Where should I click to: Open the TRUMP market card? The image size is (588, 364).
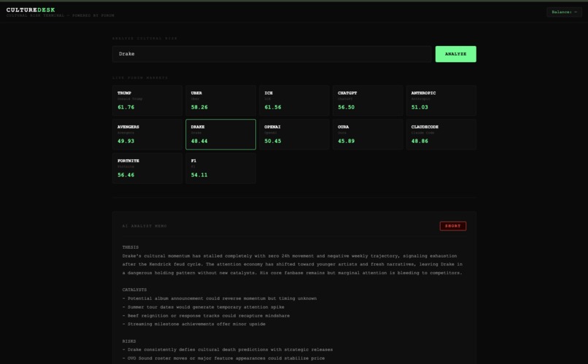point(147,101)
